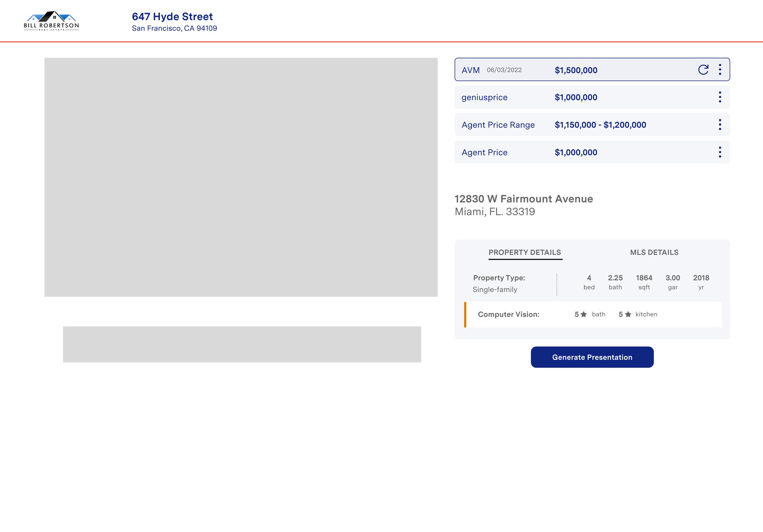
Task: Open the Agent Price Range options menu
Action: [x=720, y=125]
